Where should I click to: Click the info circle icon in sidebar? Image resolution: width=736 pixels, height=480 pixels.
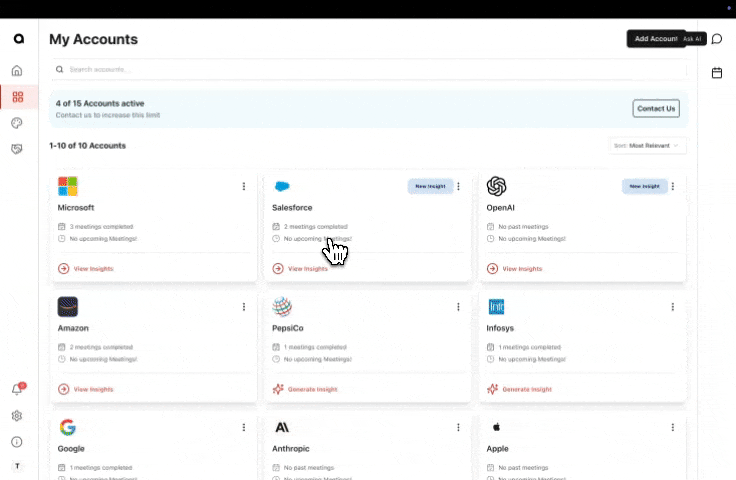(x=17, y=442)
